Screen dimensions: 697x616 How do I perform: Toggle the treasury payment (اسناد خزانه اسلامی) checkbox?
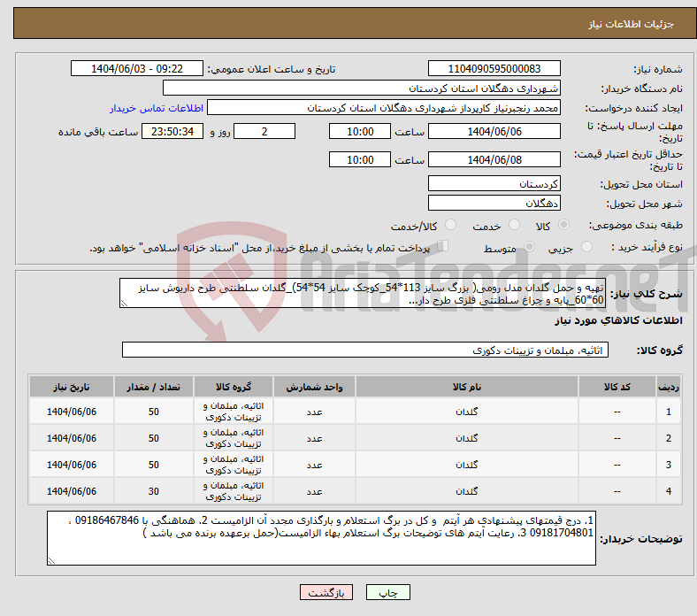[x=443, y=247]
